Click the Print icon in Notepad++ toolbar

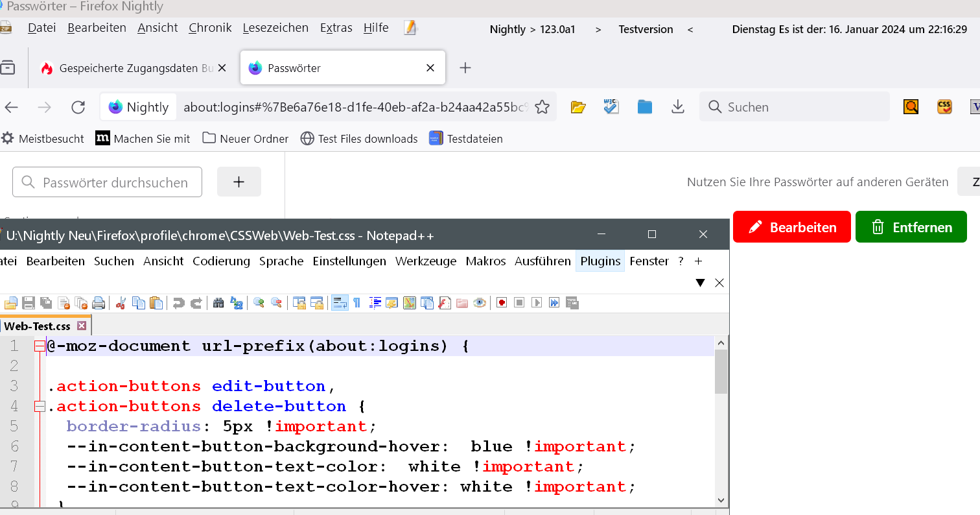pos(99,303)
